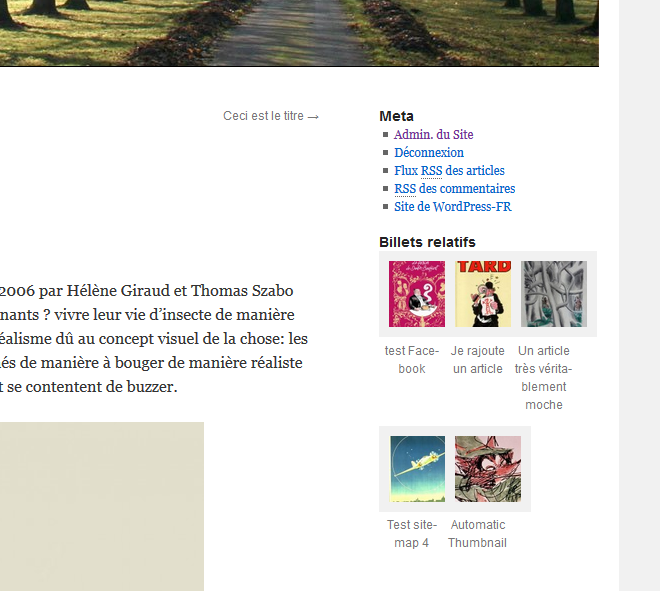Open the red sketch character thumbnail
Viewport: 660px width, 591px height.
pos(488,469)
